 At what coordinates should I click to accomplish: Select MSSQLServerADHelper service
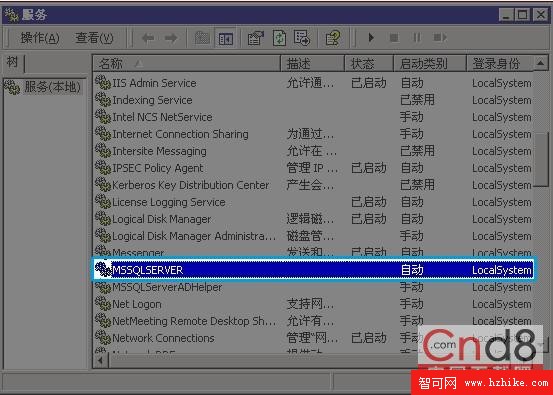coord(313,287)
